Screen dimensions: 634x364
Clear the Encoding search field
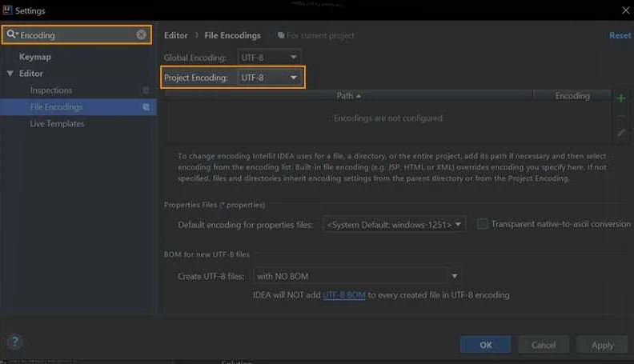pos(141,34)
